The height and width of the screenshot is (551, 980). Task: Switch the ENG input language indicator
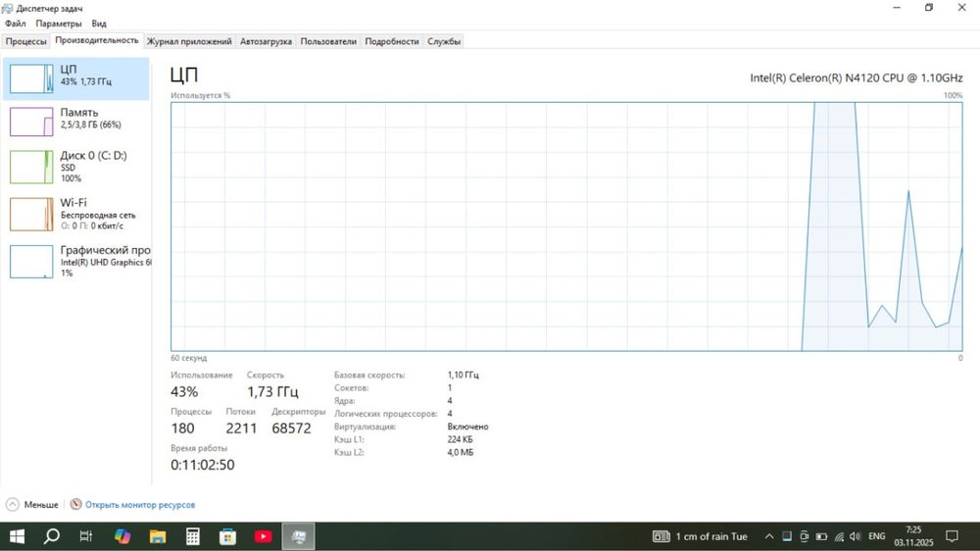pos(877,536)
